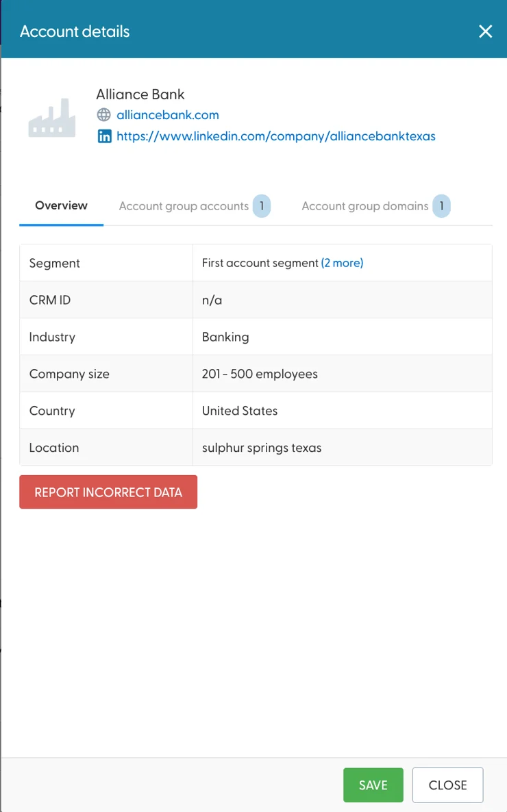Click the 'Company size' row label
The height and width of the screenshot is (812, 507).
point(69,374)
